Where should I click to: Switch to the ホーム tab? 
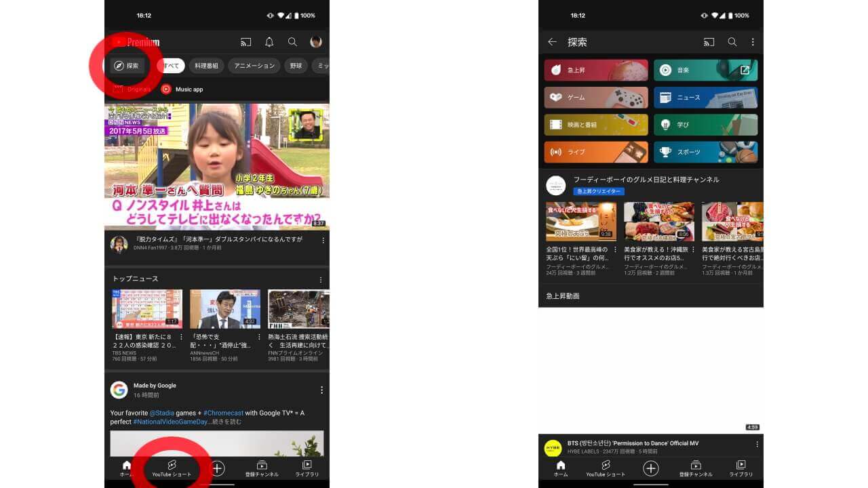[x=125, y=468]
